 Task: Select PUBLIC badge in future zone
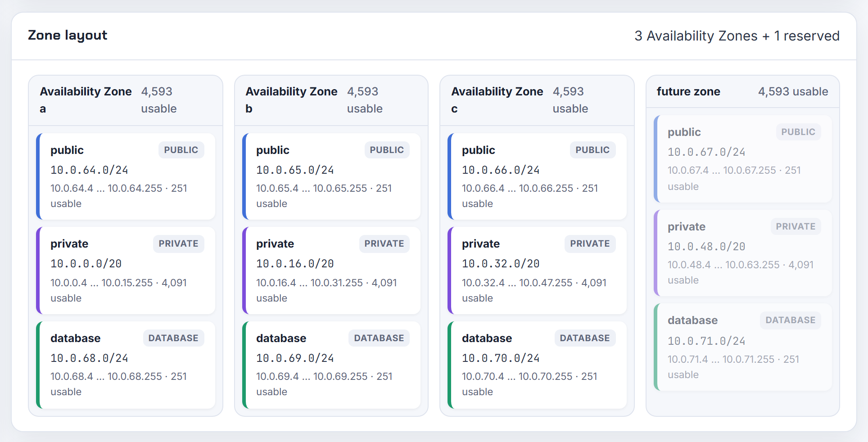(x=798, y=132)
